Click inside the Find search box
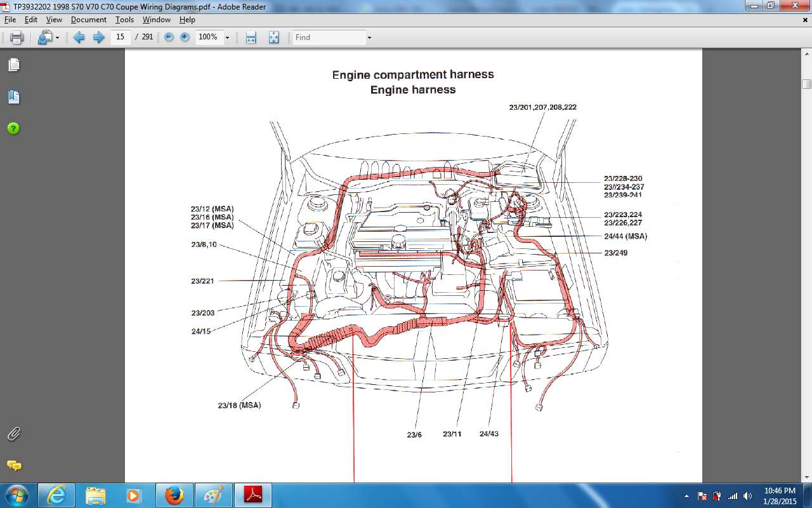The width and height of the screenshot is (812, 508). (329, 37)
